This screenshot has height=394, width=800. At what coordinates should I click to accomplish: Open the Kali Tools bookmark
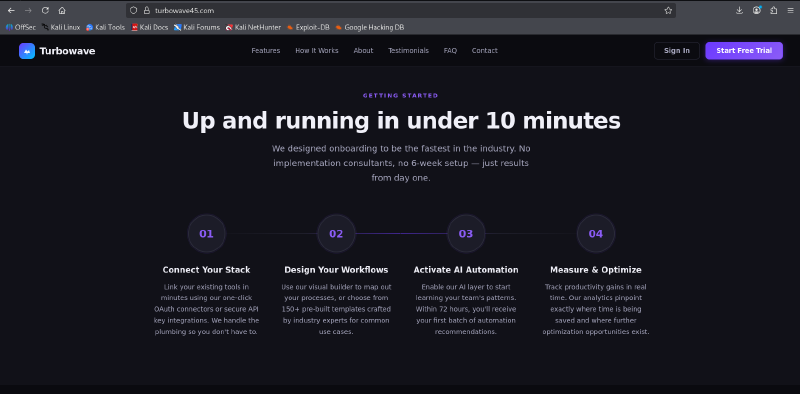106,28
